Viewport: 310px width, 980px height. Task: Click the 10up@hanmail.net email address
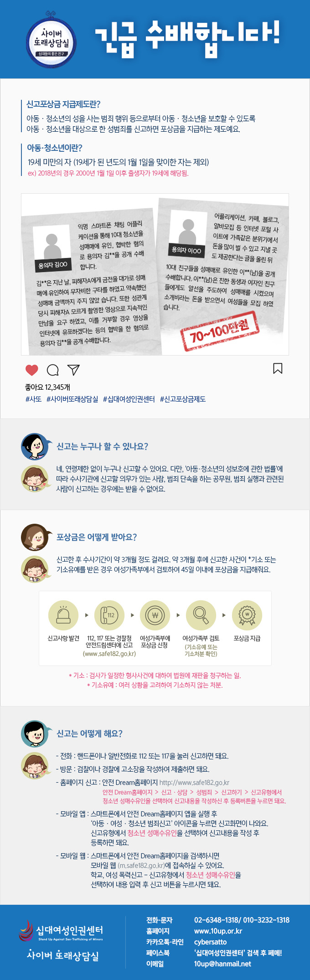point(222,964)
